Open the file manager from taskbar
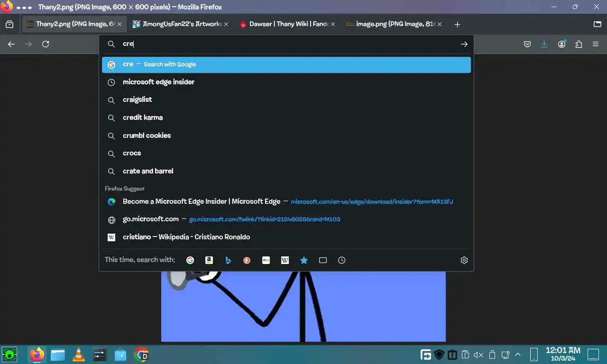Viewport: 607px width, 364px height. pyautogui.click(x=58, y=355)
